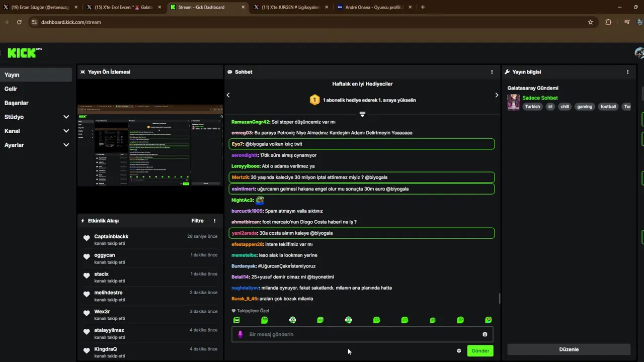Screen dimensions: 644x362
Task: Click the site information icon in the address bar
Action: (x=34, y=22)
